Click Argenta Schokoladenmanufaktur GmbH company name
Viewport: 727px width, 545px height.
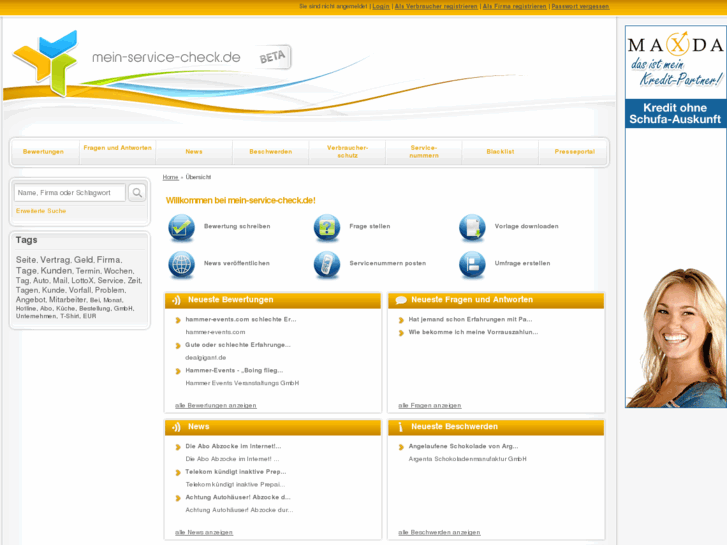pos(467,459)
